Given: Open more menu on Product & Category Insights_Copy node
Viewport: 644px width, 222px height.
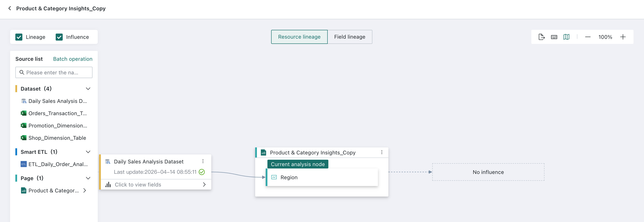Looking at the screenshot, I should pyautogui.click(x=381, y=152).
